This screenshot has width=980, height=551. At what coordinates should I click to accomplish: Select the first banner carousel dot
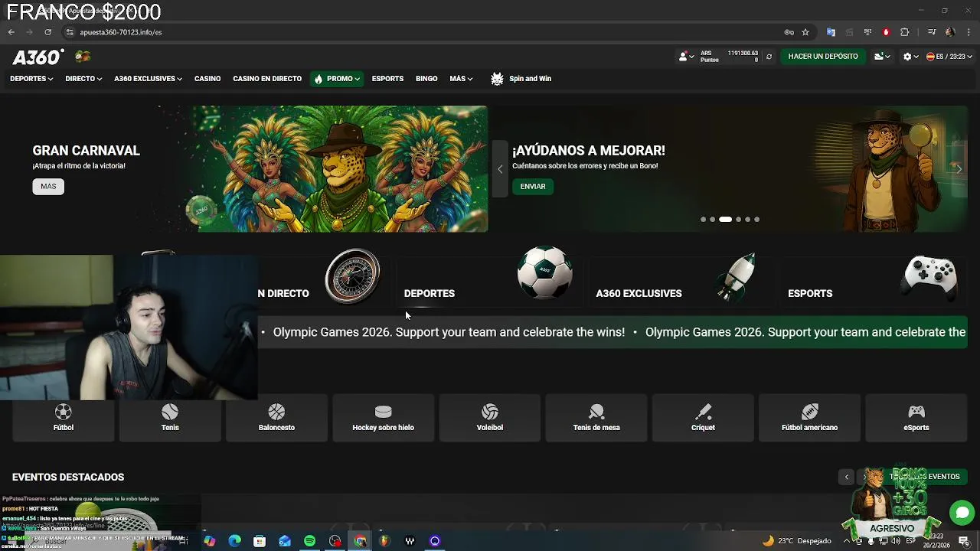[x=703, y=220]
